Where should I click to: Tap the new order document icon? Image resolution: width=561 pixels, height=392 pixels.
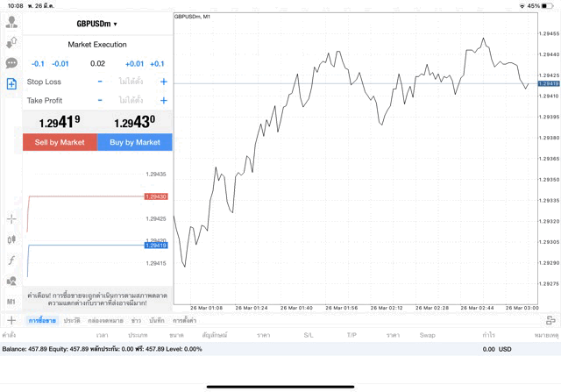pyautogui.click(x=11, y=84)
